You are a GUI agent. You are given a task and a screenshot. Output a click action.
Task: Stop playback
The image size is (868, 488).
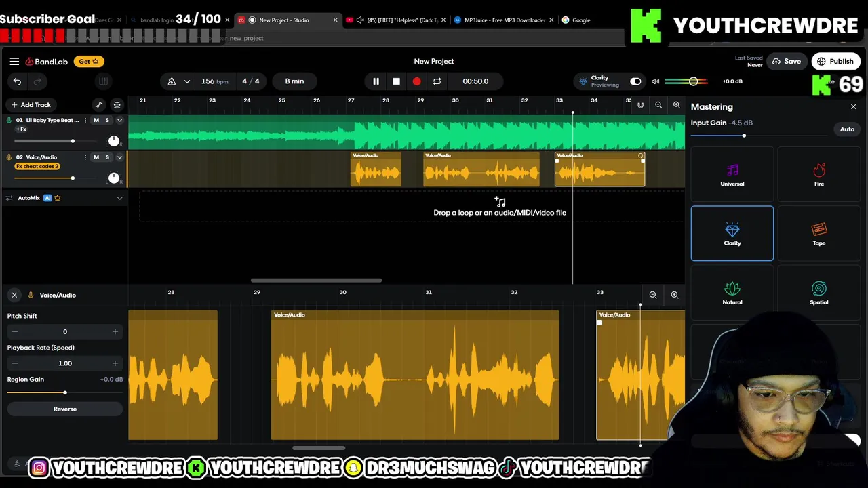(x=396, y=81)
